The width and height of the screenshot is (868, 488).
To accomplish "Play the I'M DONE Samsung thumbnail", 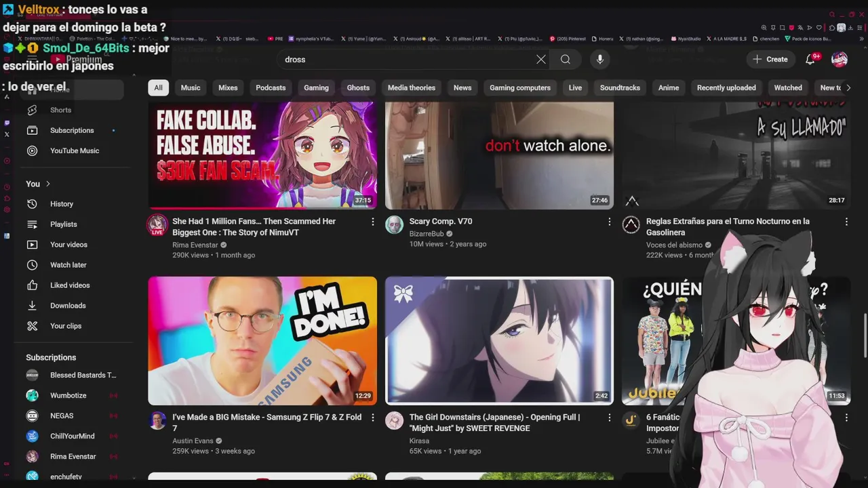I will tap(262, 340).
